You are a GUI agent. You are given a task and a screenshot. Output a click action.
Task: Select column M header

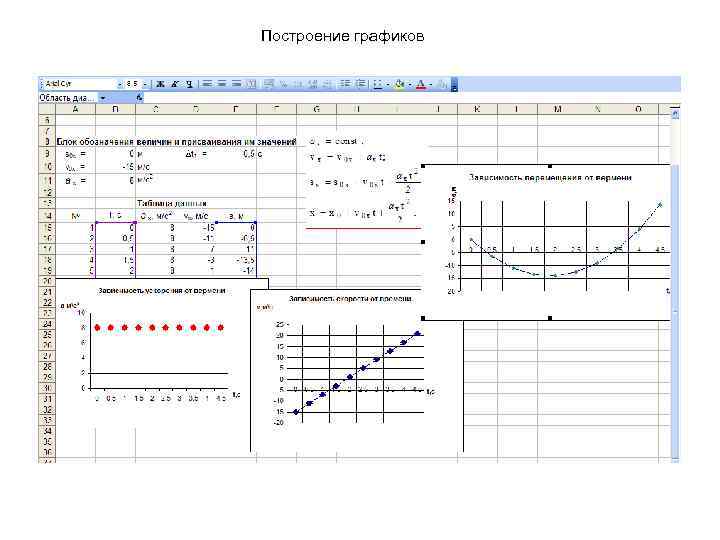click(557, 109)
